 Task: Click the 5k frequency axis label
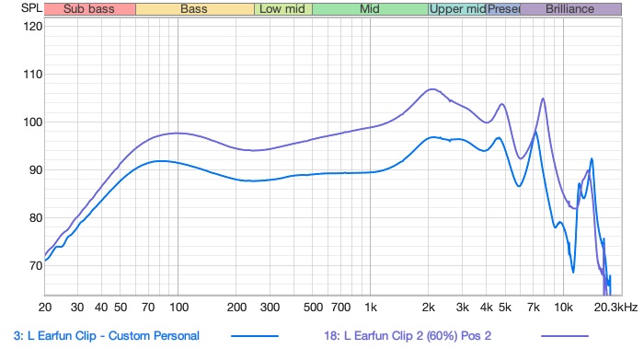pyautogui.click(x=505, y=307)
